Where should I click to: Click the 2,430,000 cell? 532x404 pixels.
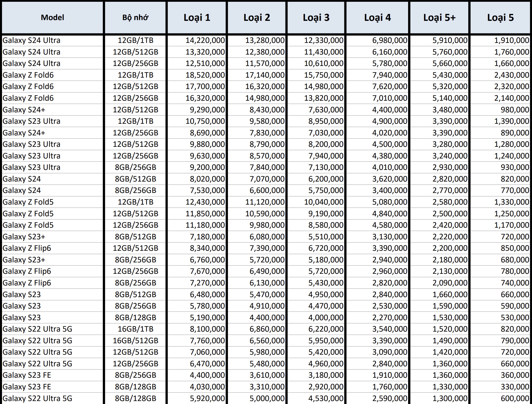[500, 75]
